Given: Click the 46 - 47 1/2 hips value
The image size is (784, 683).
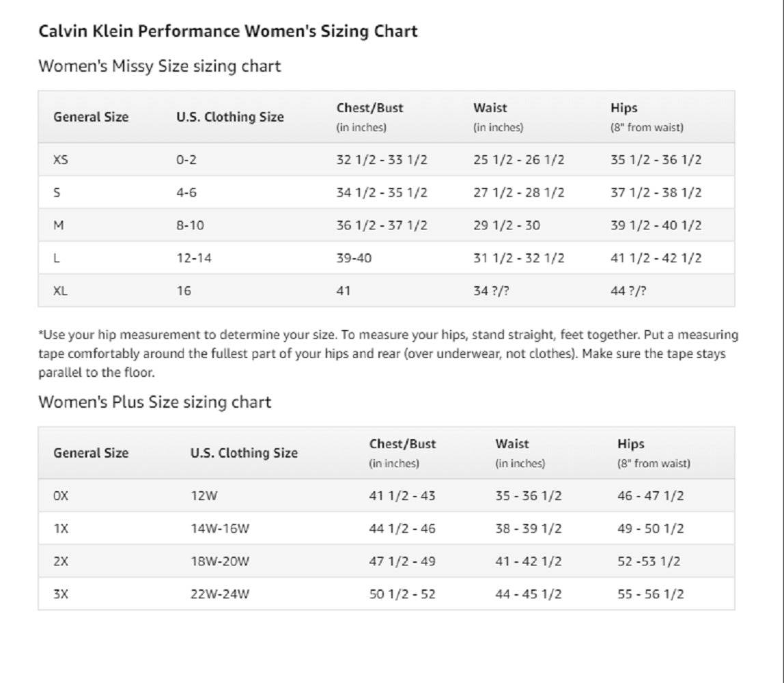Looking at the screenshot, I should pos(650,496).
